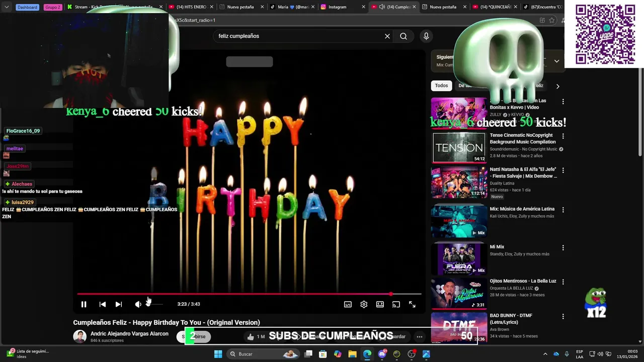The height and width of the screenshot is (362, 644).
Task: Mute the video with the speaker icon
Action: pyautogui.click(x=138, y=304)
